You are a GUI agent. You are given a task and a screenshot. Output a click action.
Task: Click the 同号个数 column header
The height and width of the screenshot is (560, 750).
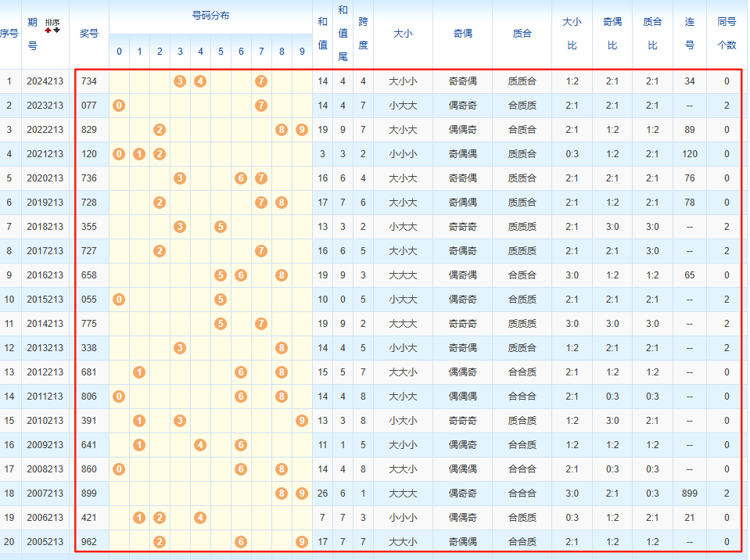pyautogui.click(x=727, y=34)
